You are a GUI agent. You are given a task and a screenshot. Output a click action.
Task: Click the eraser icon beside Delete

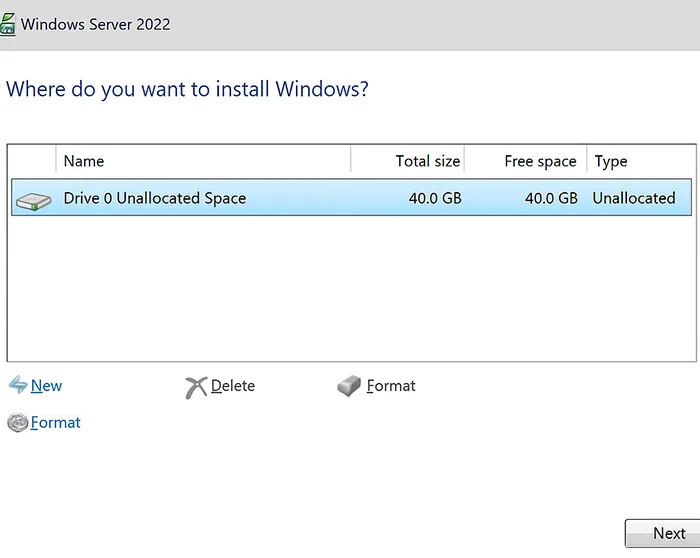pyautogui.click(x=349, y=386)
